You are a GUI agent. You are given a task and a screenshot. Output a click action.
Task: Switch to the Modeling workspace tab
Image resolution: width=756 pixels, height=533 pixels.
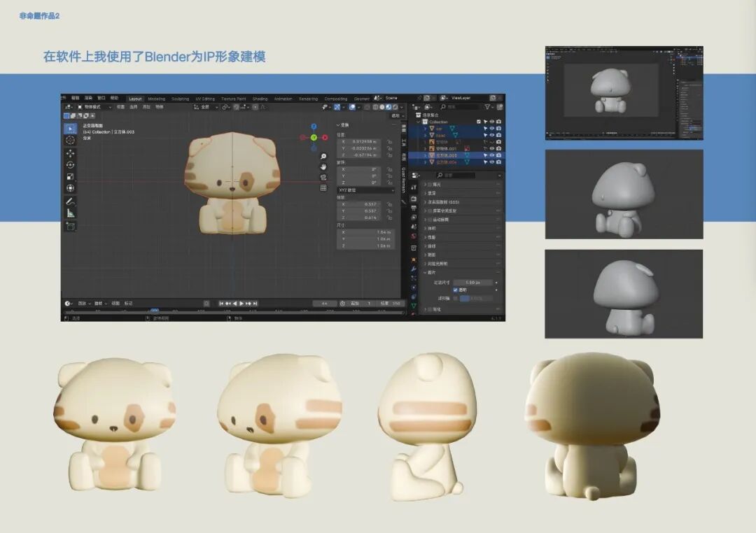(156, 99)
